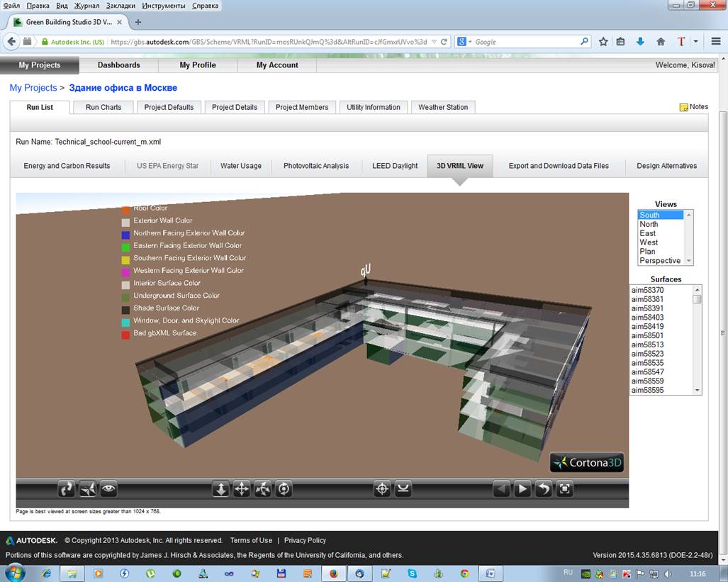The height and width of the screenshot is (582, 728).
Task: Click the page vertical scrollbar
Action: tap(723, 332)
